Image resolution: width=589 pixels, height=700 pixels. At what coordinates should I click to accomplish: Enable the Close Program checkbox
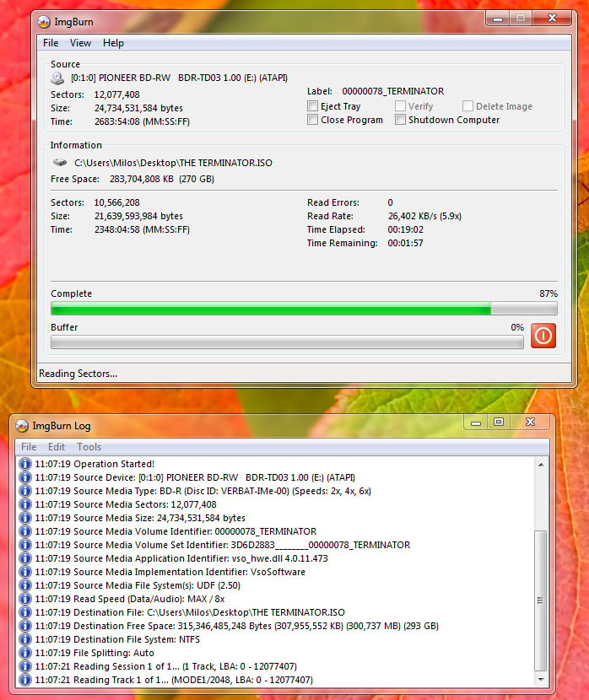pos(312,120)
